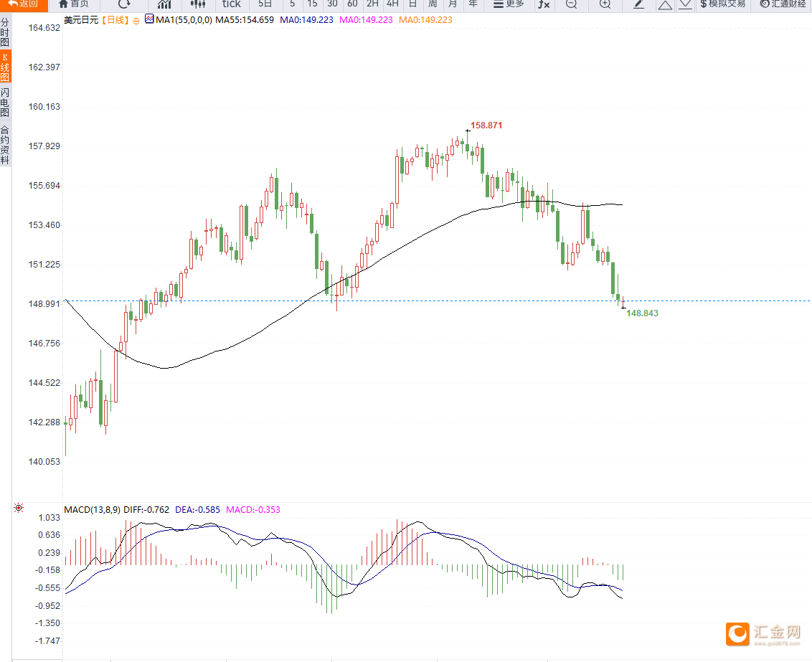The width and height of the screenshot is (812, 662).
Task: Open the fx indicator formula icon
Action: [544, 4]
